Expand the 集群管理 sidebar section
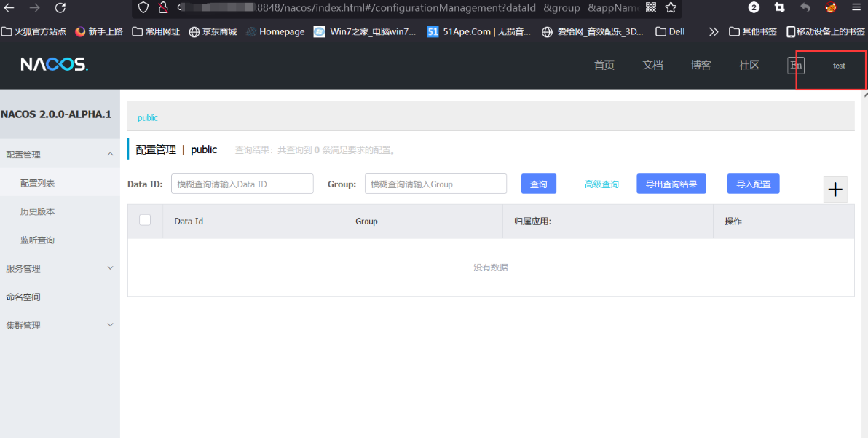Screen dimensions: 868x438 (60, 326)
